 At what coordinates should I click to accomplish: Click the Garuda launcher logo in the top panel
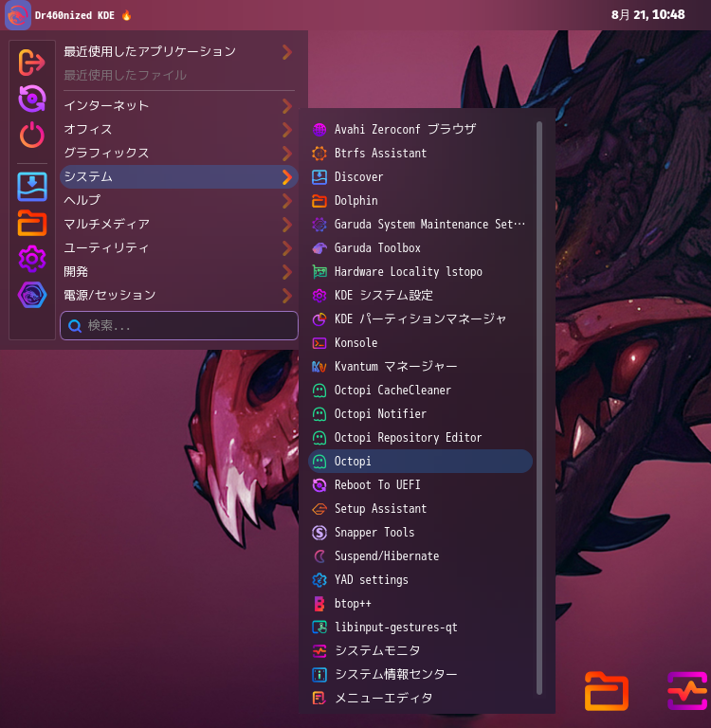coord(18,15)
